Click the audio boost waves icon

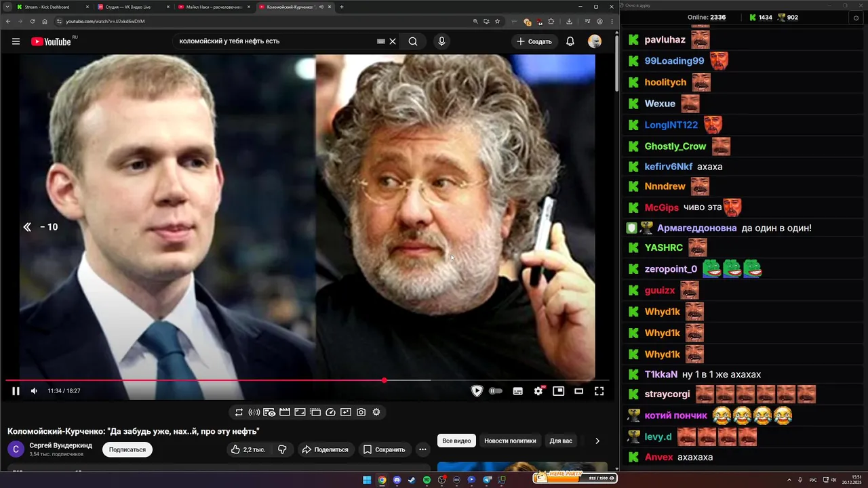254,412
